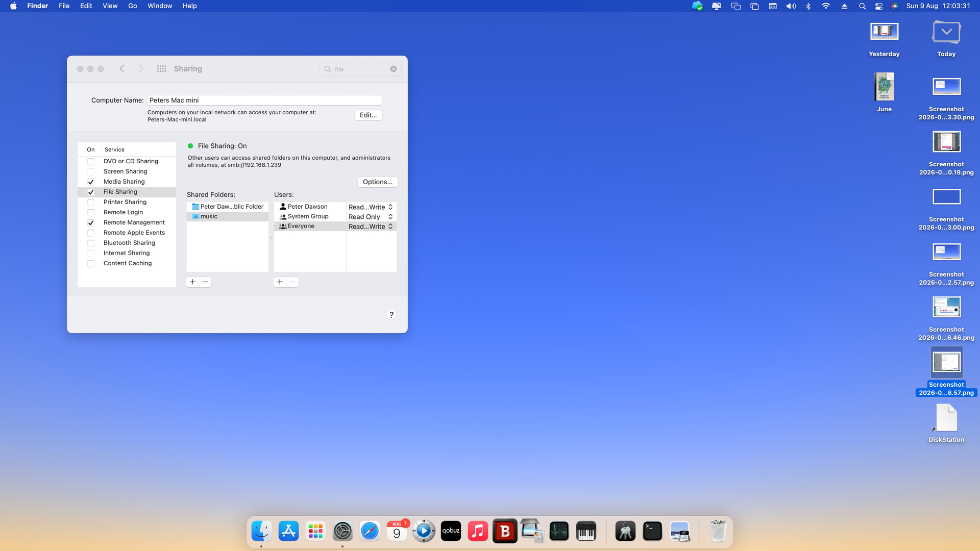The width and height of the screenshot is (980, 551).
Task: Show all preferences grid icon
Action: point(161,69)
